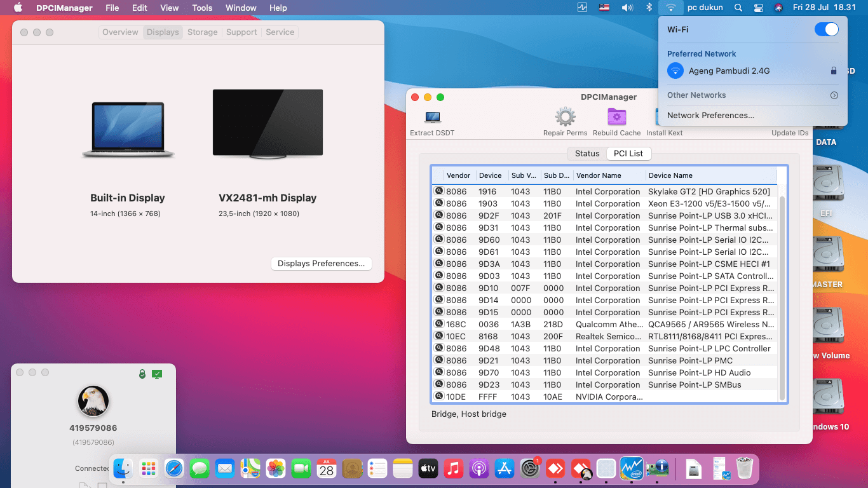This screenshot has height=488, width=868.
Task: Open Finder from the Dock
Action: coord(123,469)
